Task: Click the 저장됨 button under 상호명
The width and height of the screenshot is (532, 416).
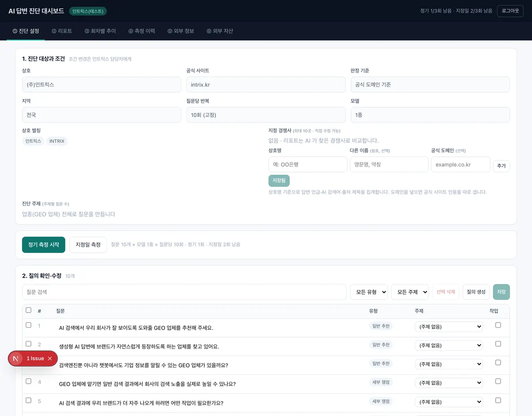Action: (279, 181)
